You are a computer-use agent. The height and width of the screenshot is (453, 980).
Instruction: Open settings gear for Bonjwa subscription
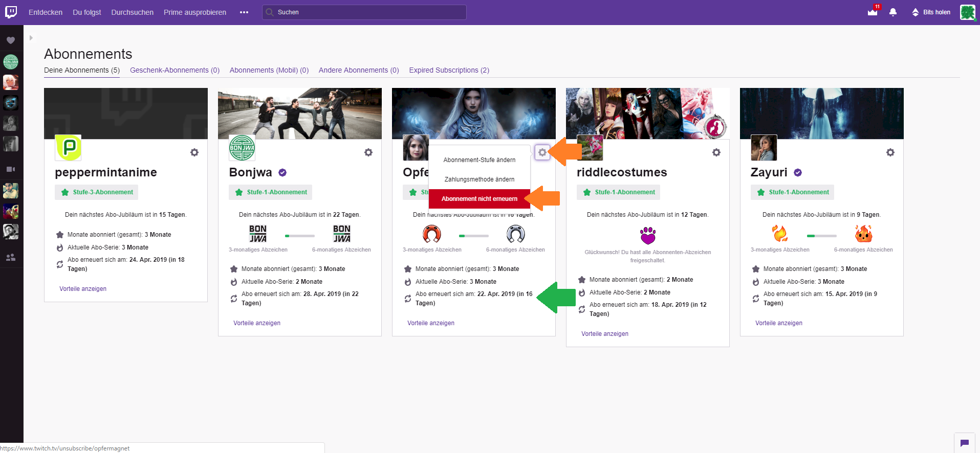point(368,152)
